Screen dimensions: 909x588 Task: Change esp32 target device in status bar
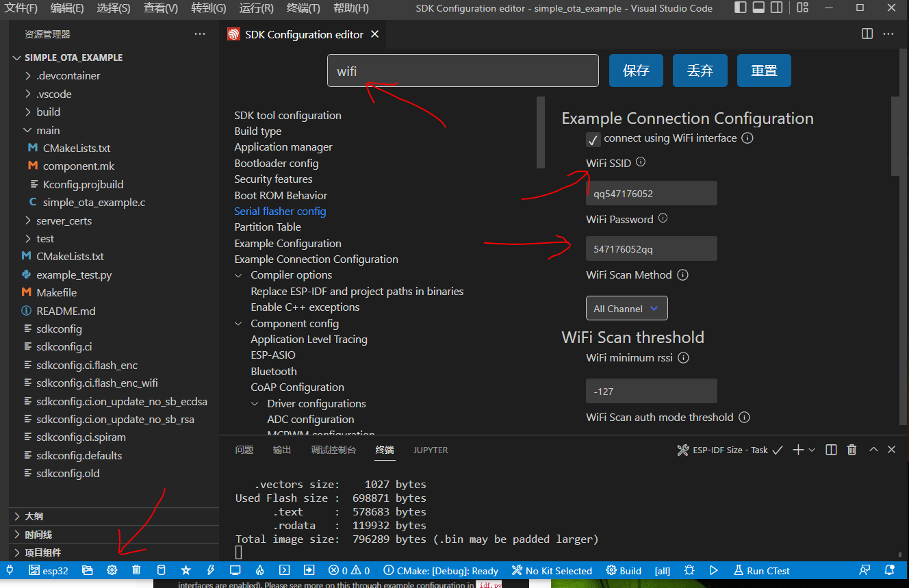click(x=49, y=570)
